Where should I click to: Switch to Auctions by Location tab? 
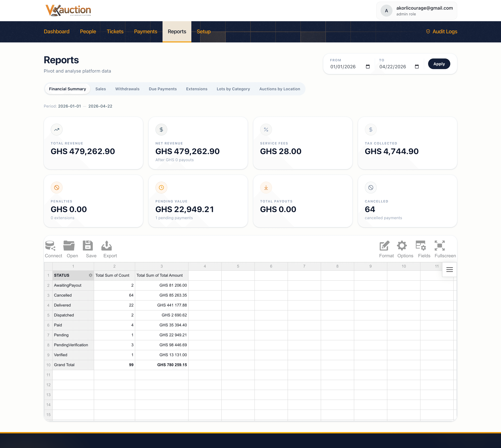click(x=280, y=89)
